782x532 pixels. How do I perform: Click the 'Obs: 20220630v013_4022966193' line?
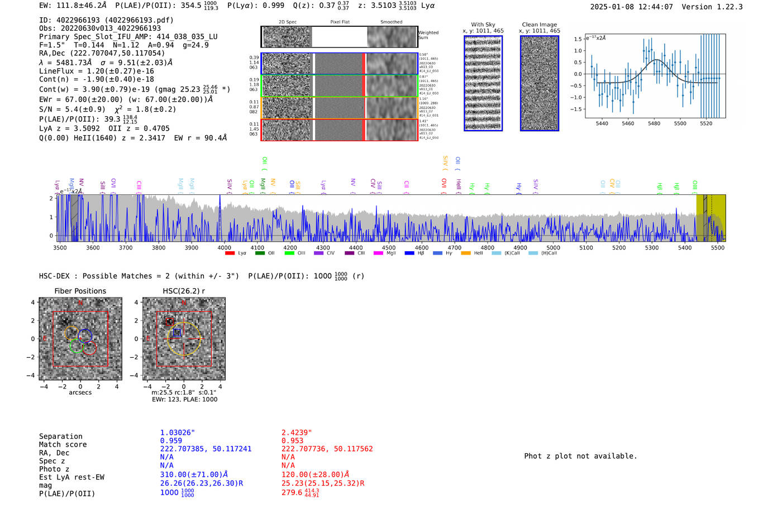click(100, 28)
